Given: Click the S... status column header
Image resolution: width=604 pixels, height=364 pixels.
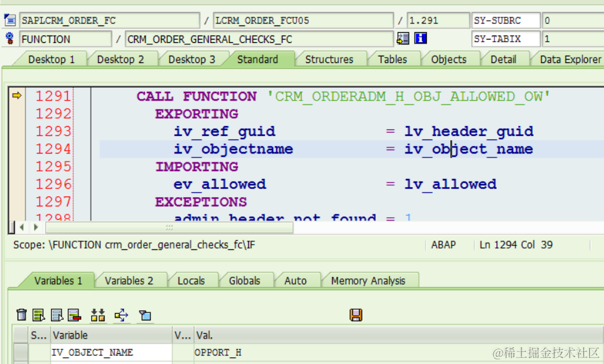Looking at the screenshot, I should 39,335.
